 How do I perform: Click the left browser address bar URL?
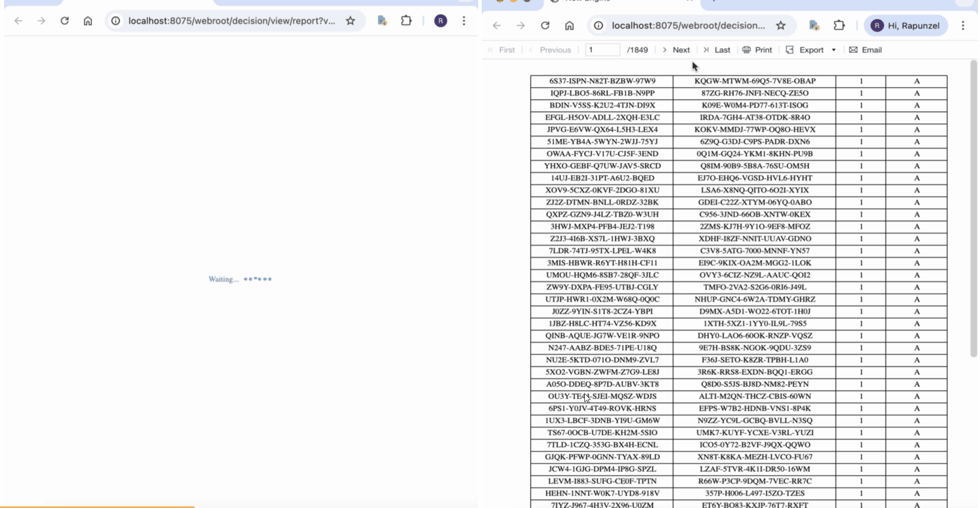[232, 21]
